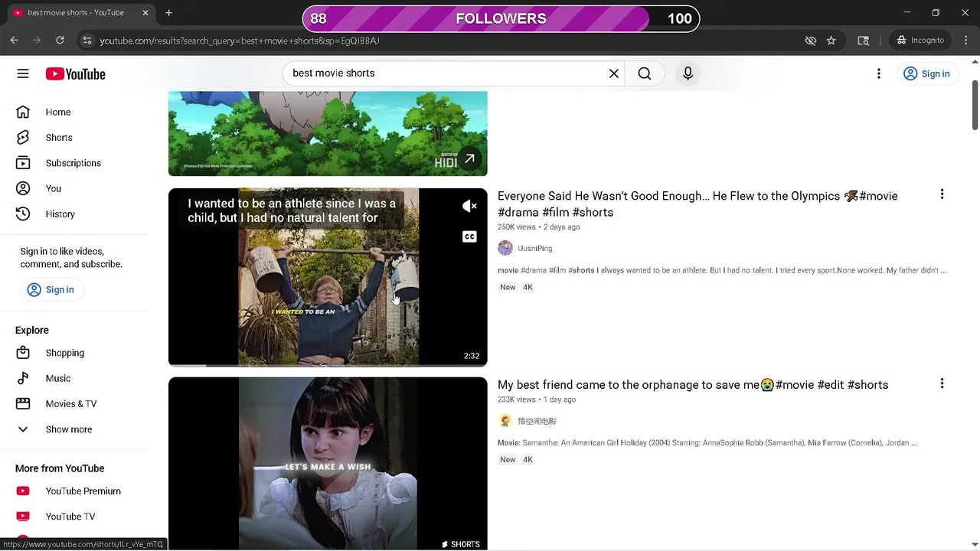This screenshot has width=980, height=551.
Task: Open the Chrome three-dot menu
Action: click(x=965, y=40)
